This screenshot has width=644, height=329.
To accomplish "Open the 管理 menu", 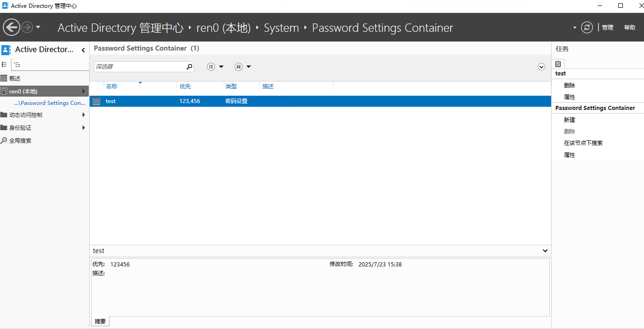I will [x=608, y=28].
